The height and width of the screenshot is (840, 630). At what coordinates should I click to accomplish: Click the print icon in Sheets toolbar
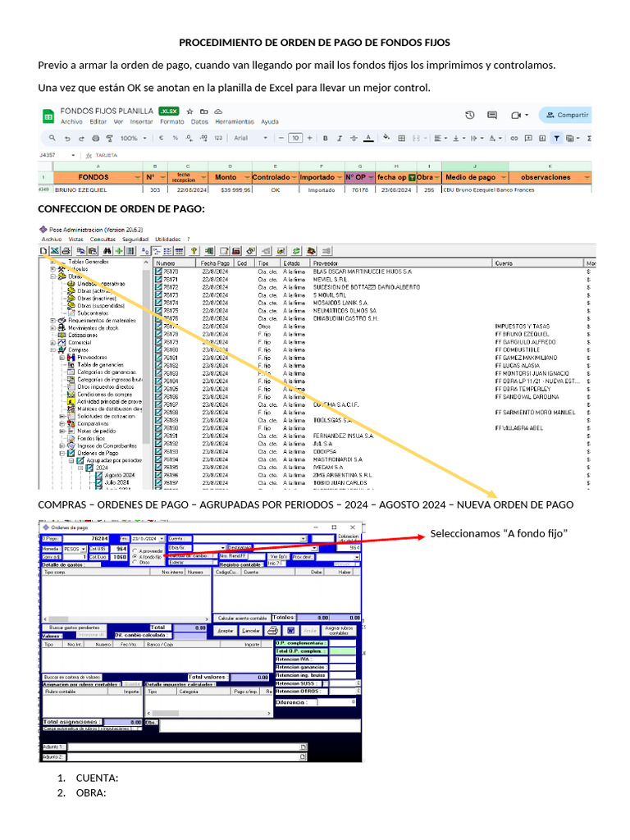[x=95, y=138]
